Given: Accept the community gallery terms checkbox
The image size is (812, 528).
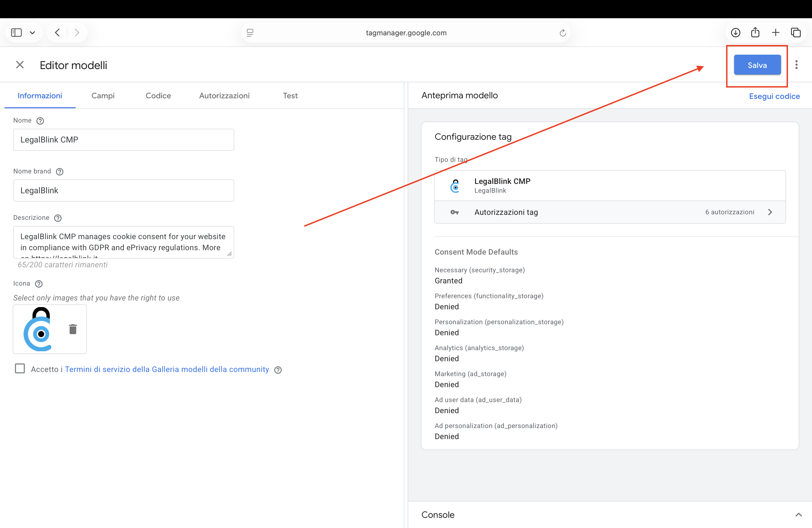Looking at the screenshot, I should (20, 369).
